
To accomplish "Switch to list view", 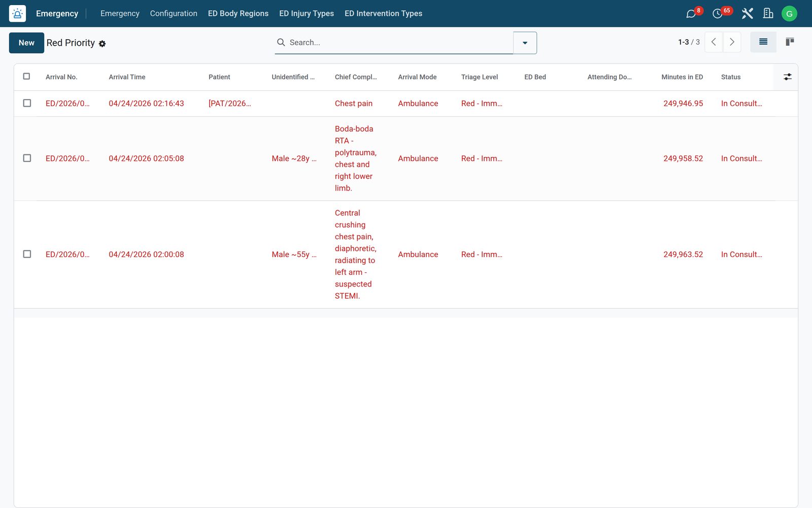I will (763, 42).
